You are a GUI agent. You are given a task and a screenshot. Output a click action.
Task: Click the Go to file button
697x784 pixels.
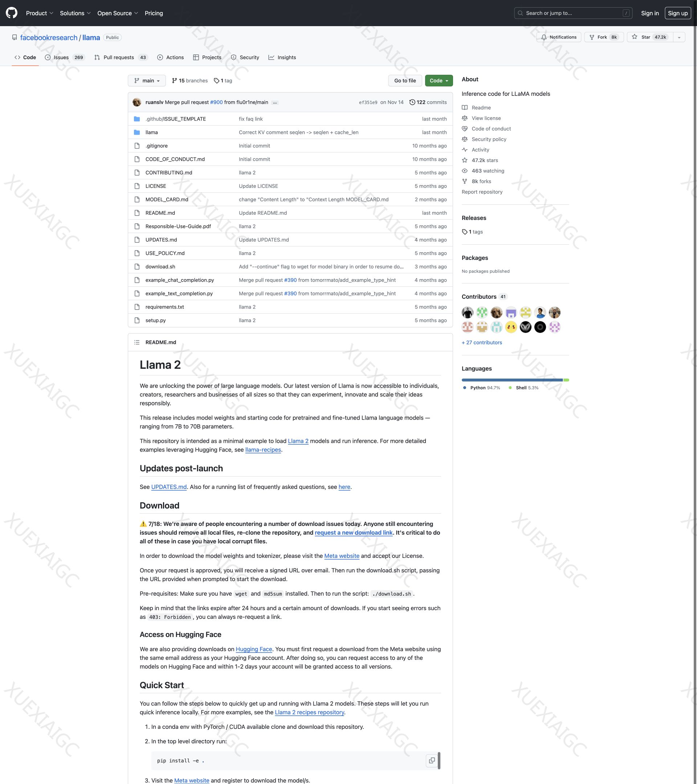pyautogui.click(x=405, y=81)
